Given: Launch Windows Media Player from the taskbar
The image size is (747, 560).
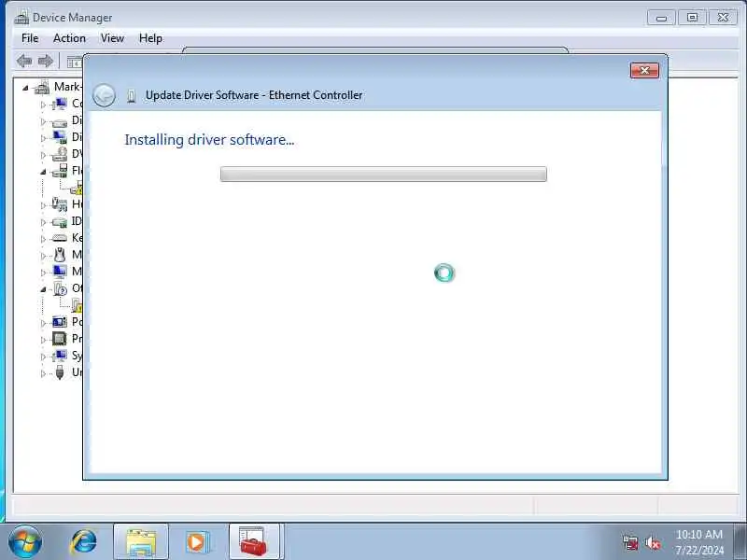Looking at the screenshot, I should point(197,542).
